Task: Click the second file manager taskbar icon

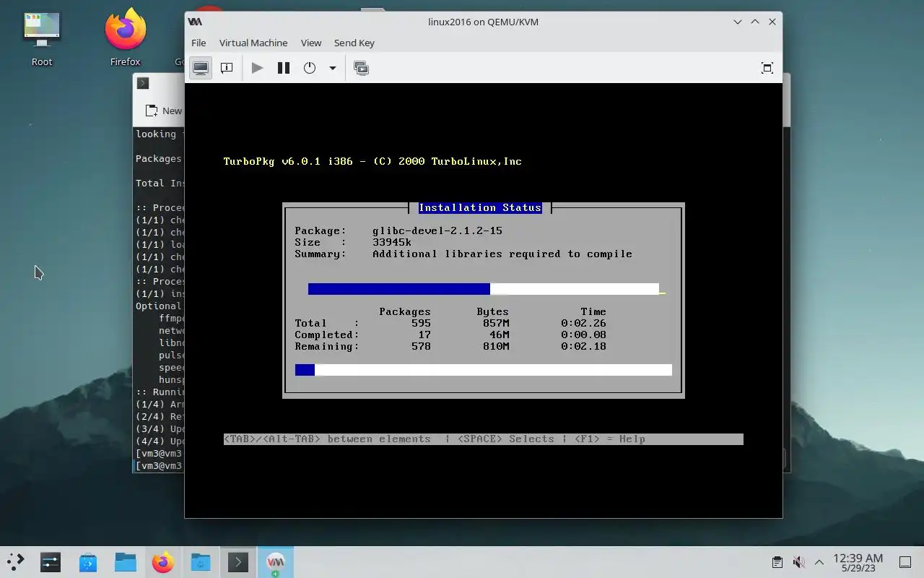Action: tap(201, 561)
